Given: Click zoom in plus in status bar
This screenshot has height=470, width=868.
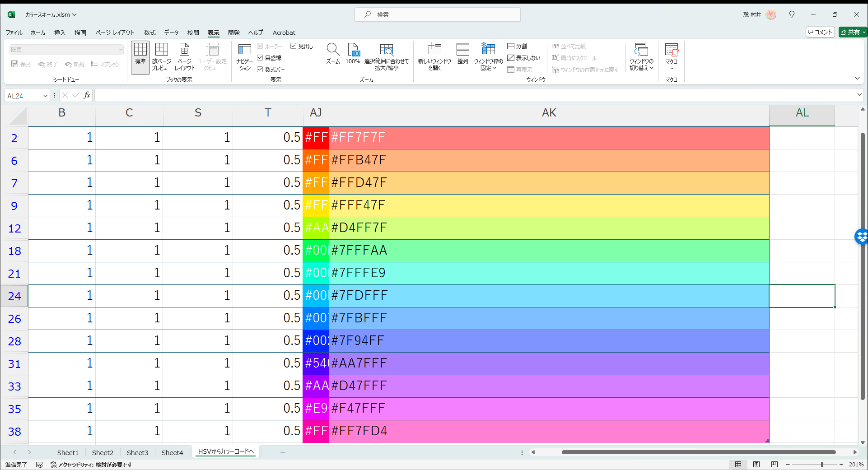Looking at the screenshot, I should [841, 465].
